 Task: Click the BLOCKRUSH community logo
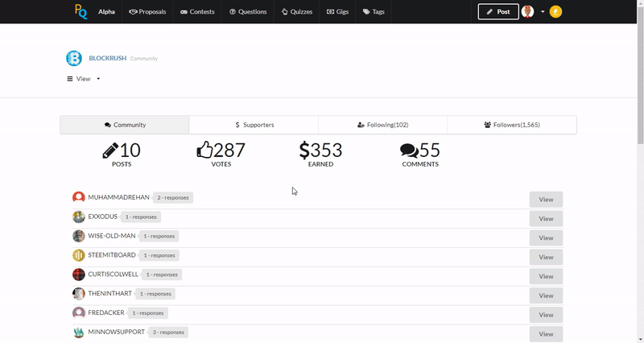pyautogui.click(x=74, y=58)
